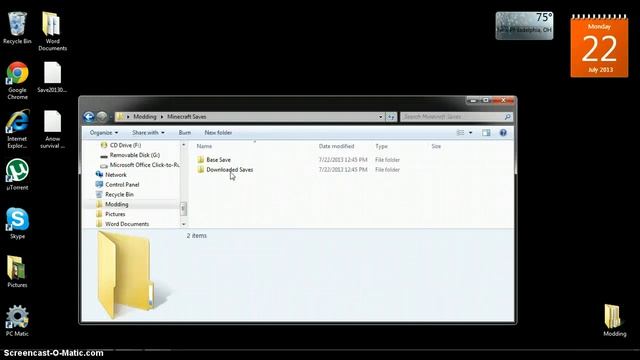Image resolution: width=640 pixels, height=360 pixels.
Task: Expand the breadcrumb arrow before Modding
Action: click(128, 117)
